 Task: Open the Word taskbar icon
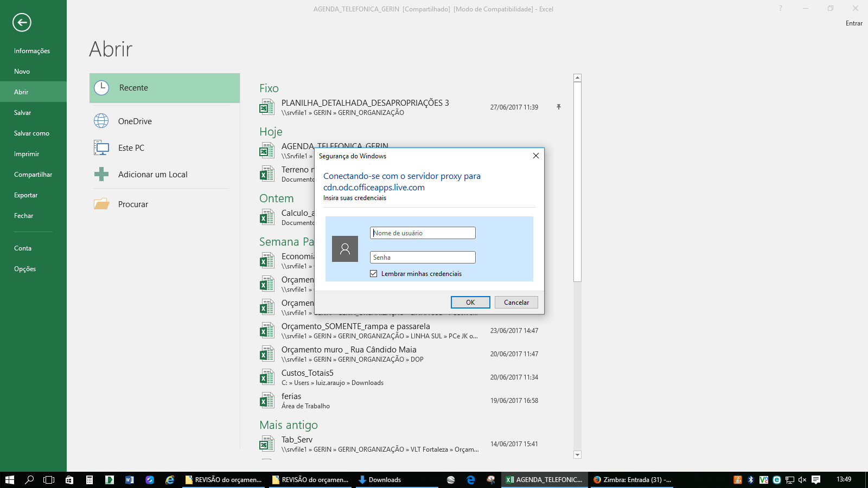pyautogui.click(x=130, y=480)
